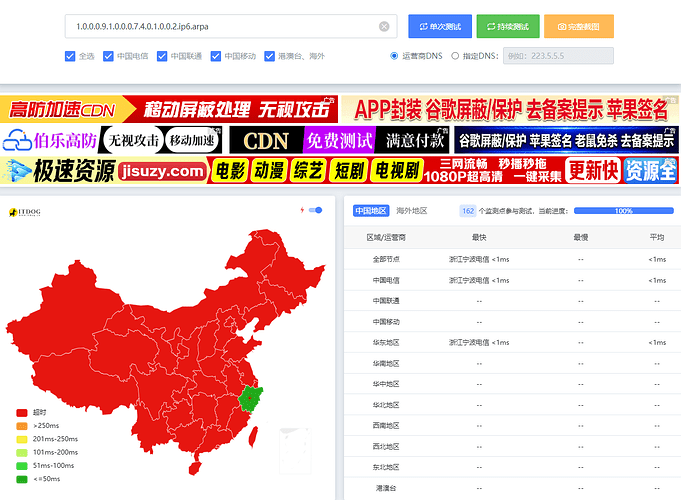Click the 区域/运营商 column header
Image resolution: width=681 pixels, height=500 pixels.
pyautogui.click(x=386, y=237)
